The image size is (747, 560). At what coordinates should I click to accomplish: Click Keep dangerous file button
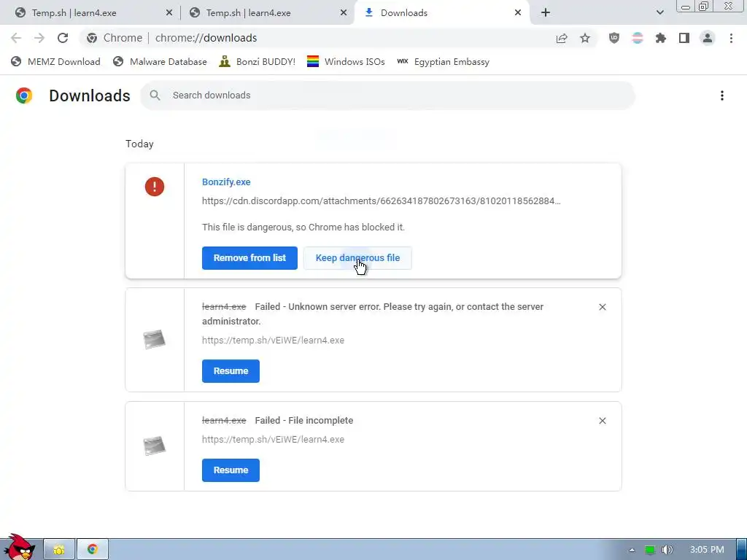point(357,258)
